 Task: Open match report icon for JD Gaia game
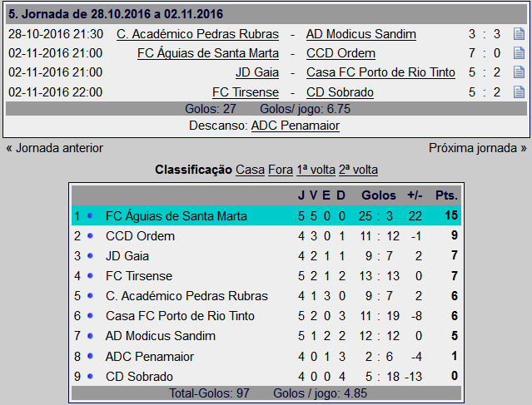tap(519, 72)
